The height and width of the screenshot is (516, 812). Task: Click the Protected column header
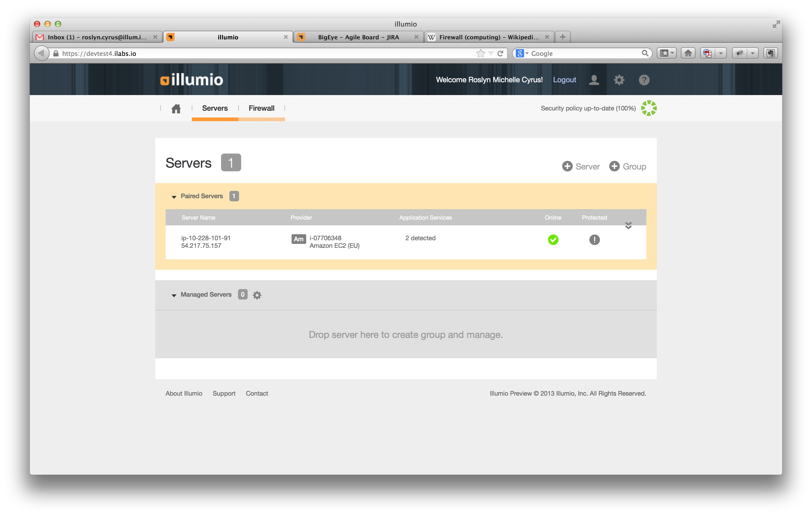(594, 218)
